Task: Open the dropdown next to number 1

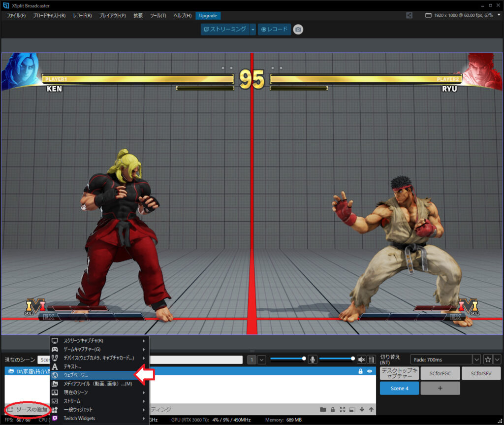Action: pyautogui.click(x=262, y=360)
